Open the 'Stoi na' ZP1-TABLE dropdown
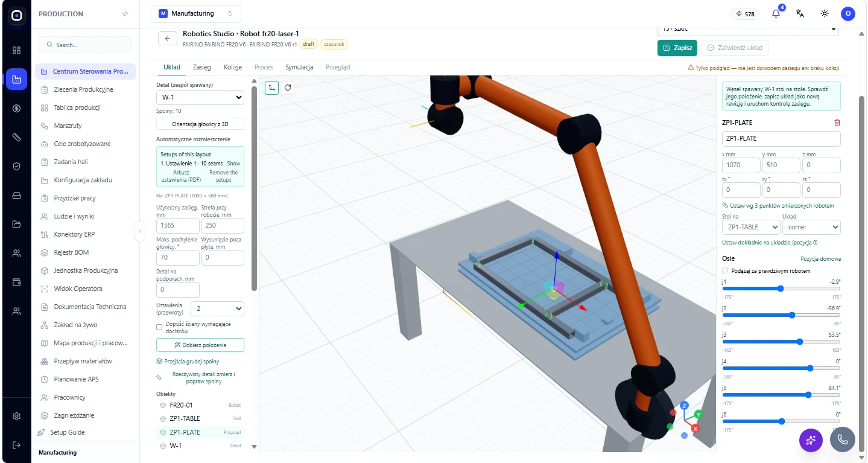This screenshot has height=463, width=868. coord(751,227)
